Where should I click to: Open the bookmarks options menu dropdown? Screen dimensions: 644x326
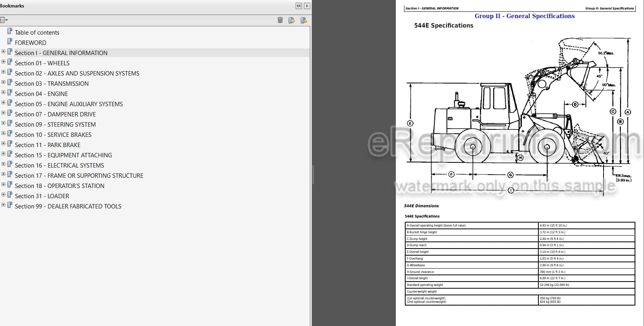4,20
